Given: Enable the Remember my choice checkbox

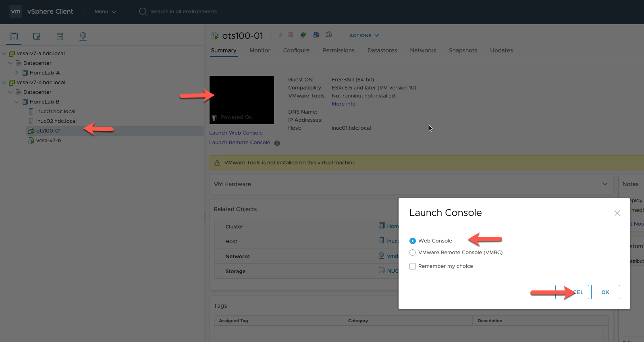Looking at the screenshot, I should [x=413, y=266].
